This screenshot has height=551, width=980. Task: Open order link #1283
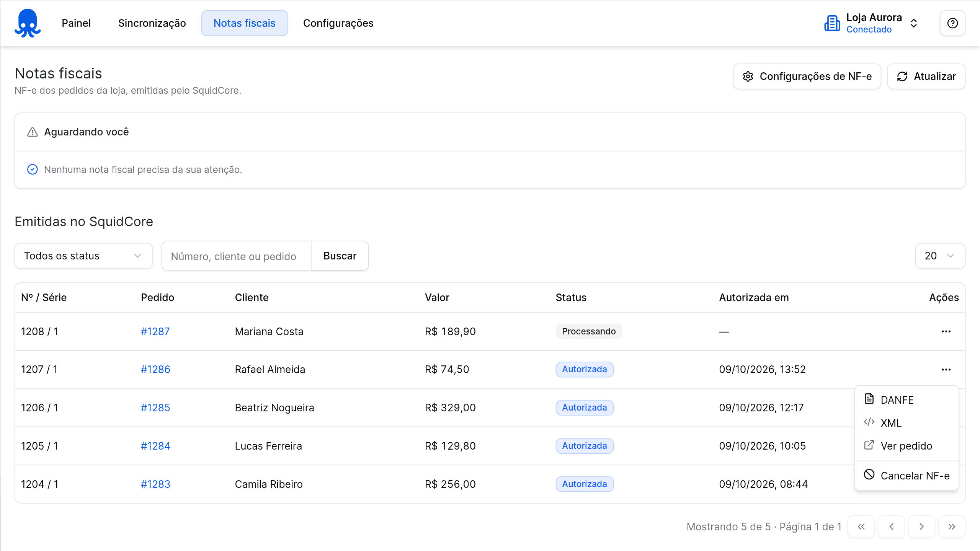pos(155,484)
